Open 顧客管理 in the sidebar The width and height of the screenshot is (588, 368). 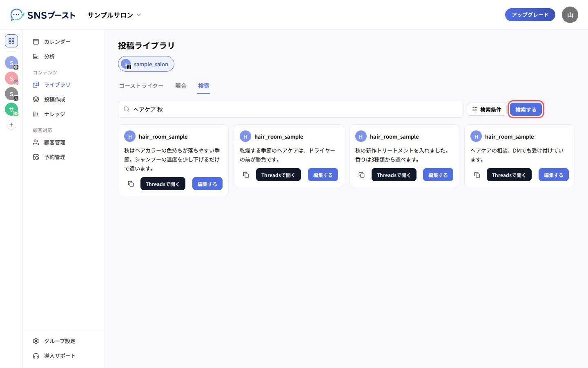(x=64, y=142)
